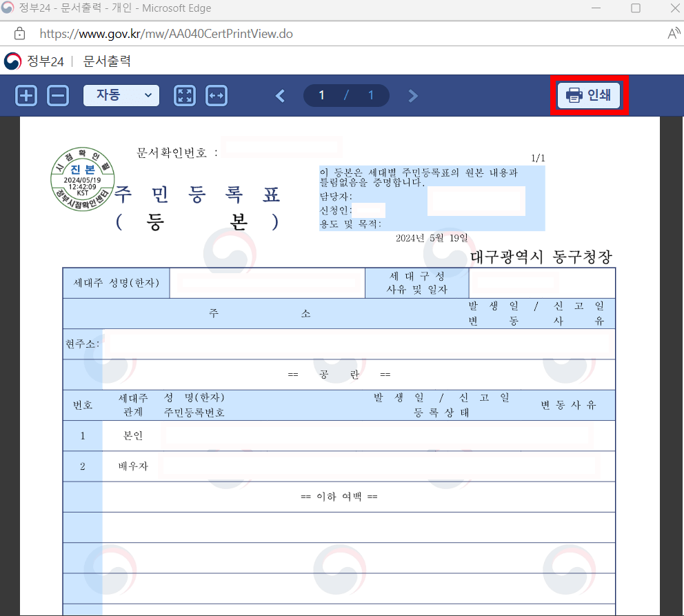Image resolution: width=684 pixels, height=616 pixels.
Task: Select the fit-to-page-width icon
Action: tap(217, 95)
